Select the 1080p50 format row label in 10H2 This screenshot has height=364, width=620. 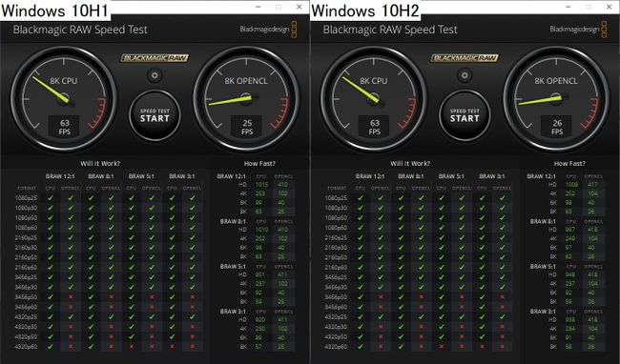(x=336, y=217)
